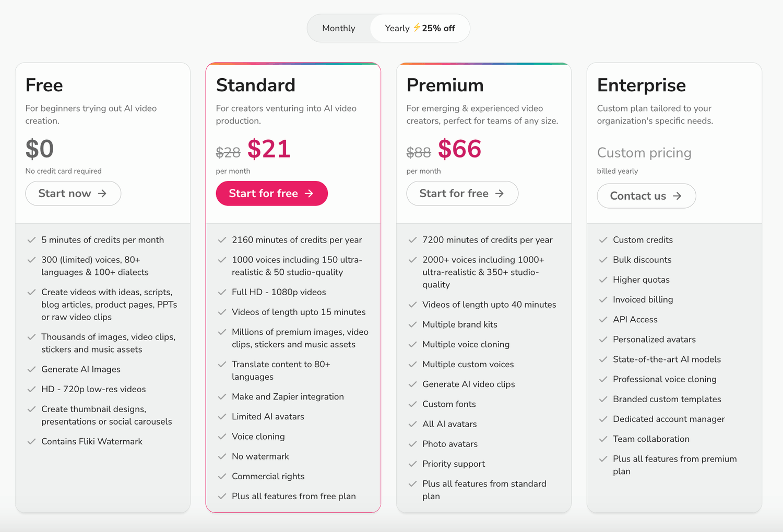This screenshot has width=783, height=532.
Task: Click the $21 Standard price
Action: [x=268, y=149]
